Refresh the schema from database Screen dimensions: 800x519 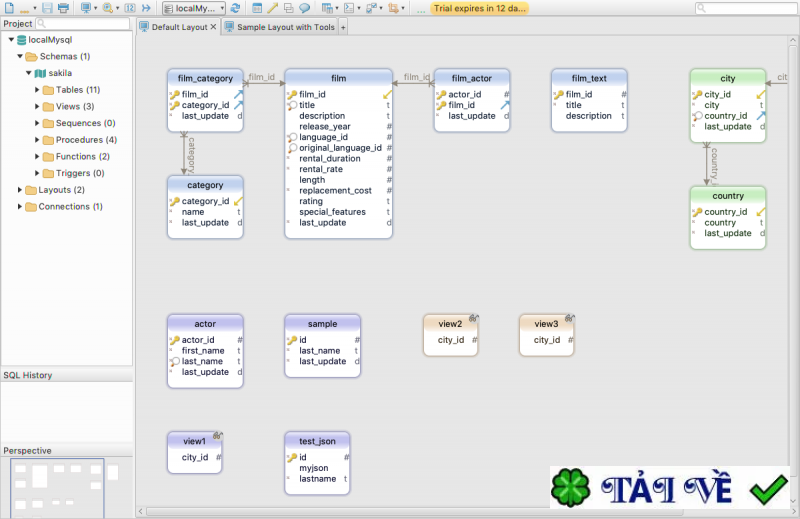235,8
